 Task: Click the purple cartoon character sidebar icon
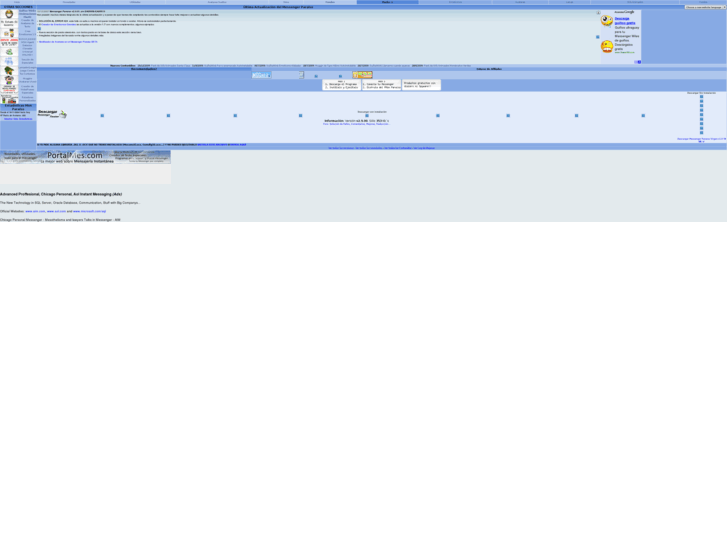point(9,80)
